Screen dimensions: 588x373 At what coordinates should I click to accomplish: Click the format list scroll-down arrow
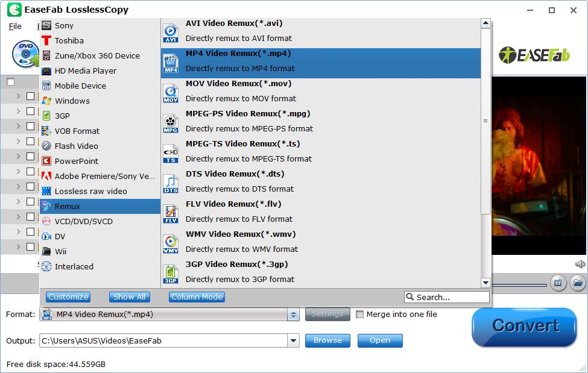tap(485, 283)
